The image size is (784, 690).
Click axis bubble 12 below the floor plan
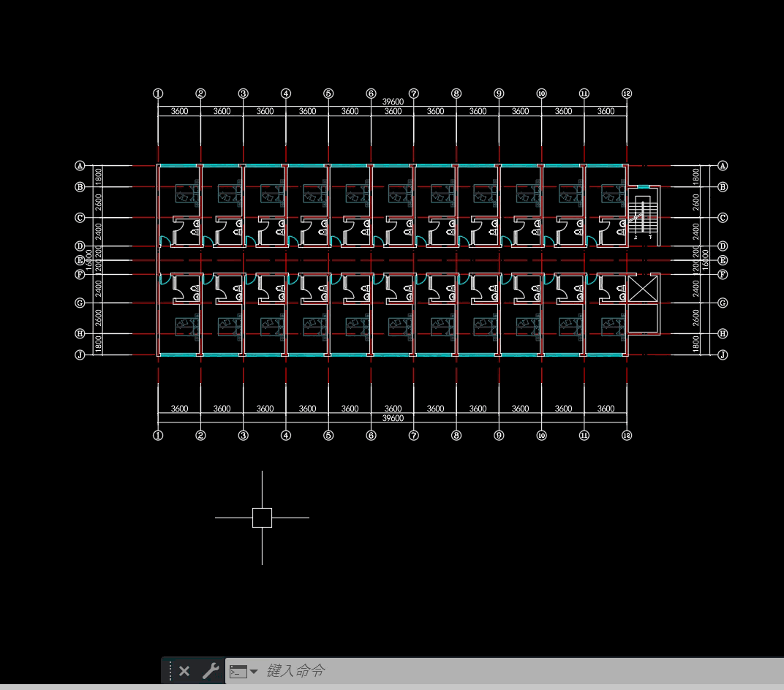coord(627,435)
